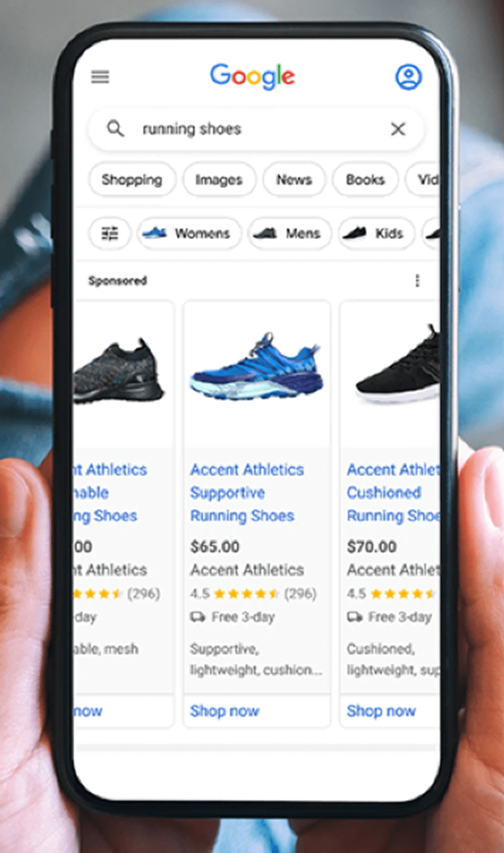504x853 pixels.
Task: Open Accent Athletics Supportive Running Shoes link
Action: (246, 493)
